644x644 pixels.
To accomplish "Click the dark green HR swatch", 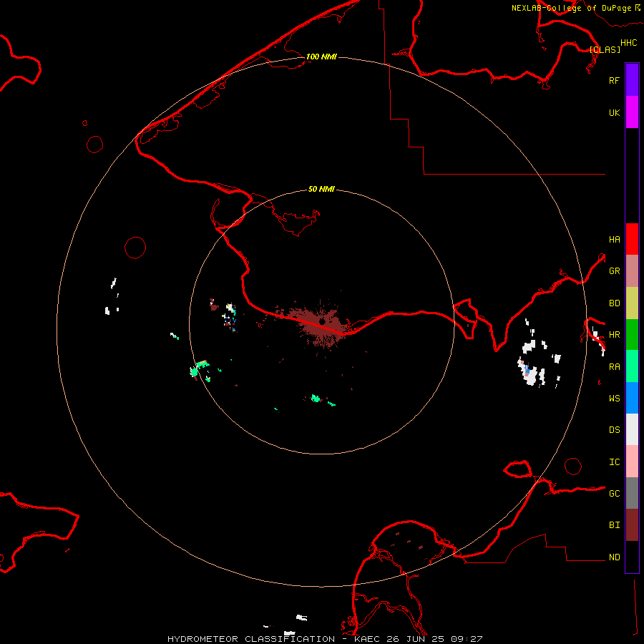I will [x=632, y=335].
